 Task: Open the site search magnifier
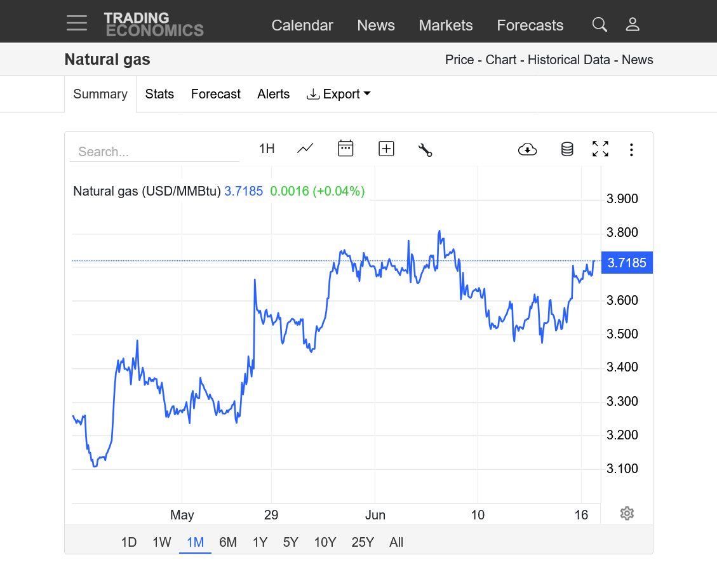click(600, 25)
